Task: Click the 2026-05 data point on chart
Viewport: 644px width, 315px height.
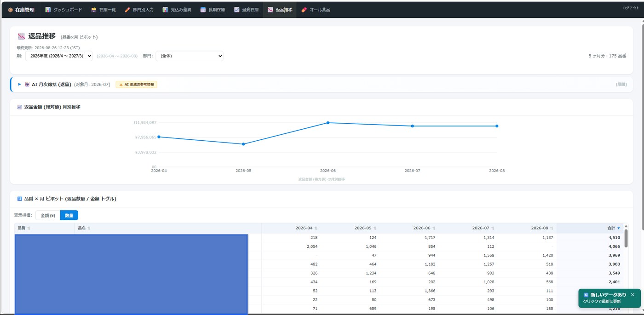Action: (x=243, y=144)
